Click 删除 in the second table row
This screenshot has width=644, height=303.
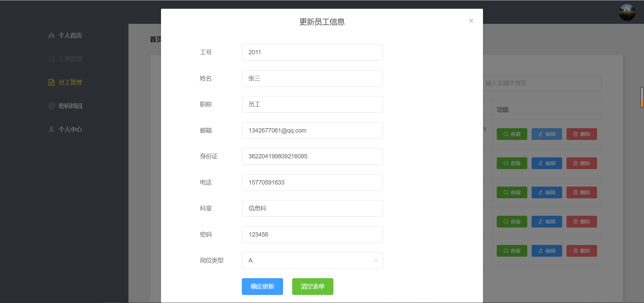point(582,163)
